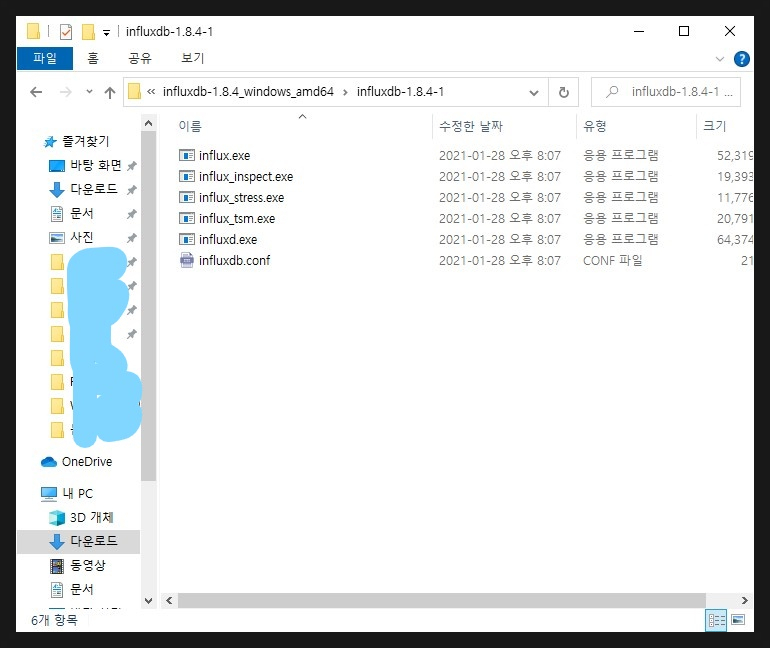
Task: Expand the ribbon with the chevron
Action: [720, 59]
